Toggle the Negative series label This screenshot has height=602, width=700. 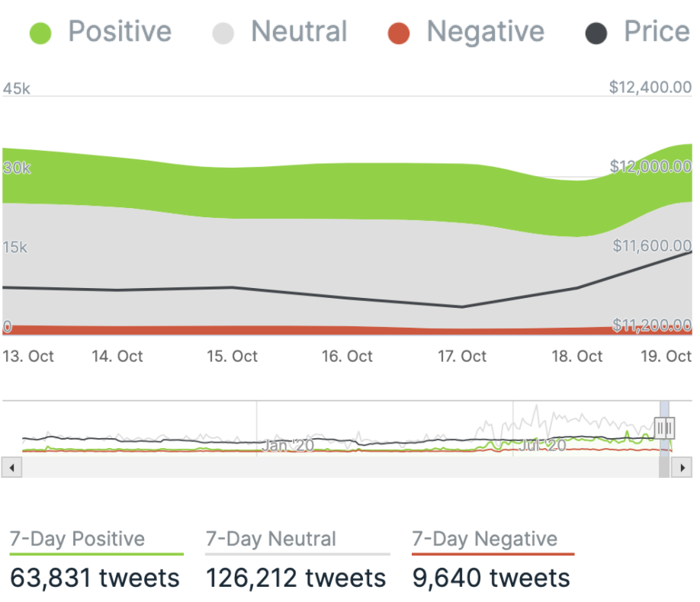point(485,32)
